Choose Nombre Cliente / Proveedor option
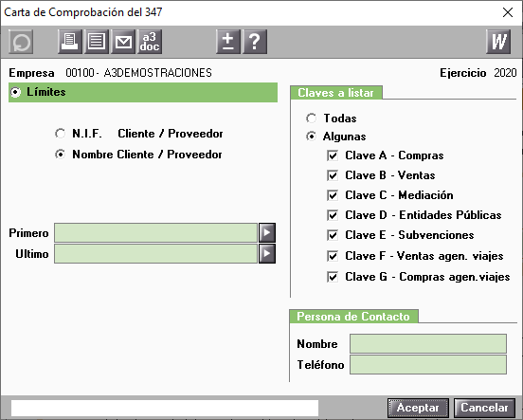Screen dimensions: 523x420 coord(60,155)
